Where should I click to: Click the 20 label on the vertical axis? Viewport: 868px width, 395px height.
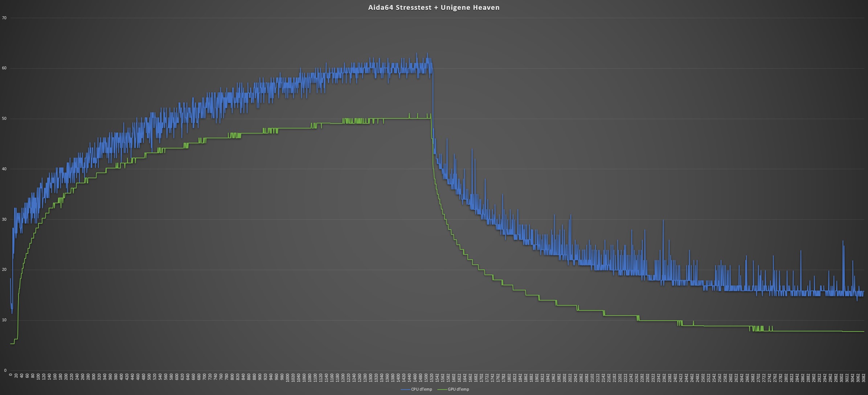click(x=4, y=269)
